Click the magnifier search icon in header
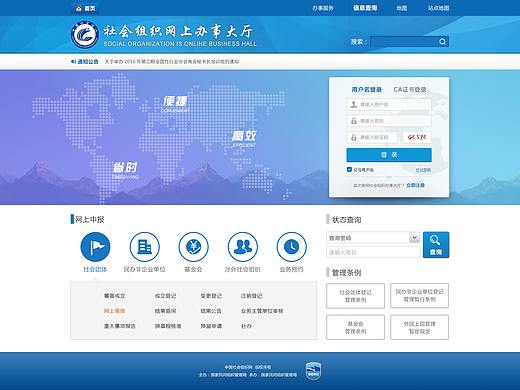 [443, 42]
